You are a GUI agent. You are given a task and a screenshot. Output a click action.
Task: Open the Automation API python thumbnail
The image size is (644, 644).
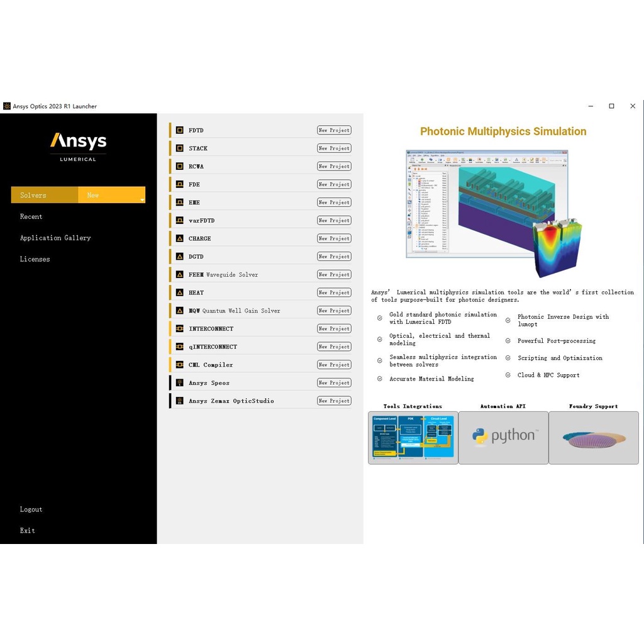click(x=504, y=438)
